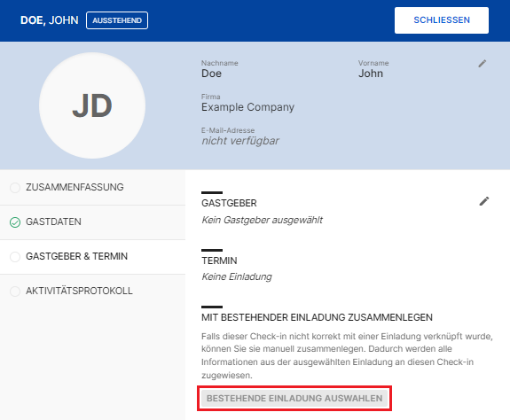
Task: Edit guest name details pencil icon
Action: pos(482,64)
